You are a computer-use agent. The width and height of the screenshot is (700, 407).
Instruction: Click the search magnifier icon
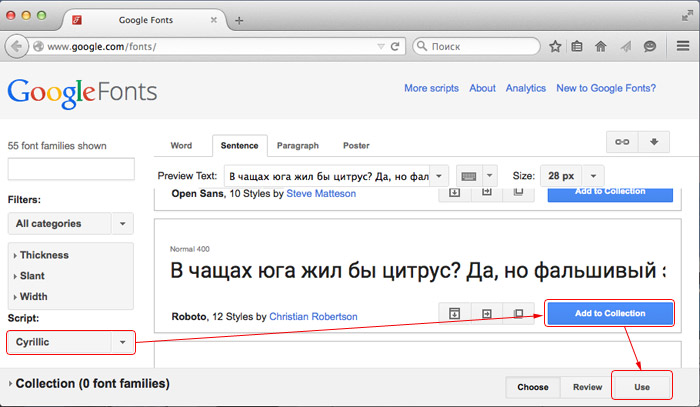tap(421, 46)
